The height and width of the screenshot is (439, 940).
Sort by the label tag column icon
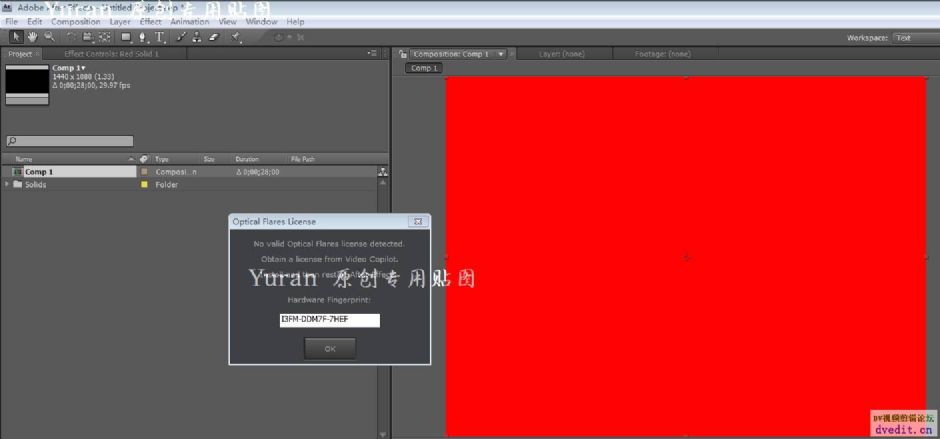pos(144,160)
